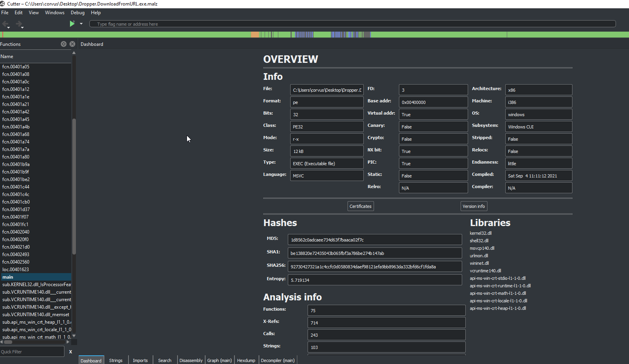This screenshot has width=629, height=364.
Task: Select function fcn.00402560
Action: click(36, 262)
